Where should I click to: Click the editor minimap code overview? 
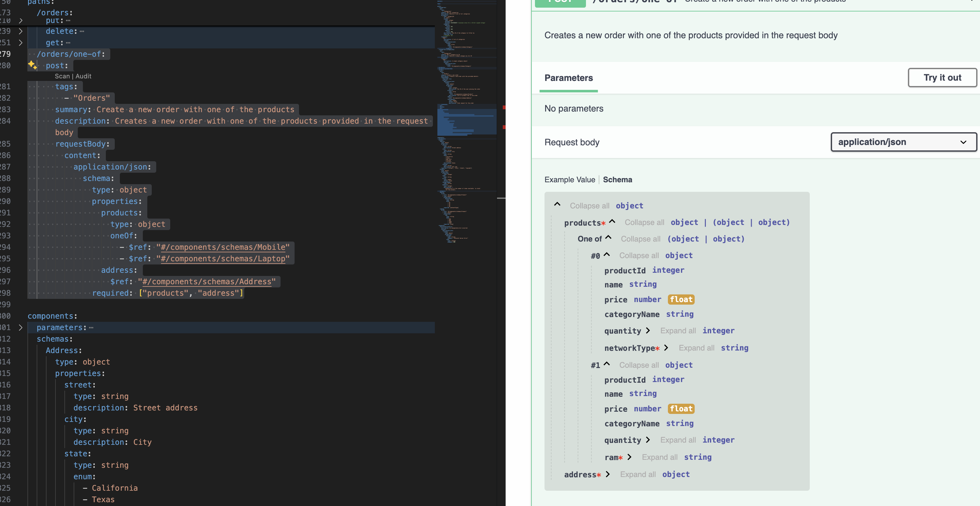click(x=466, y=122)
